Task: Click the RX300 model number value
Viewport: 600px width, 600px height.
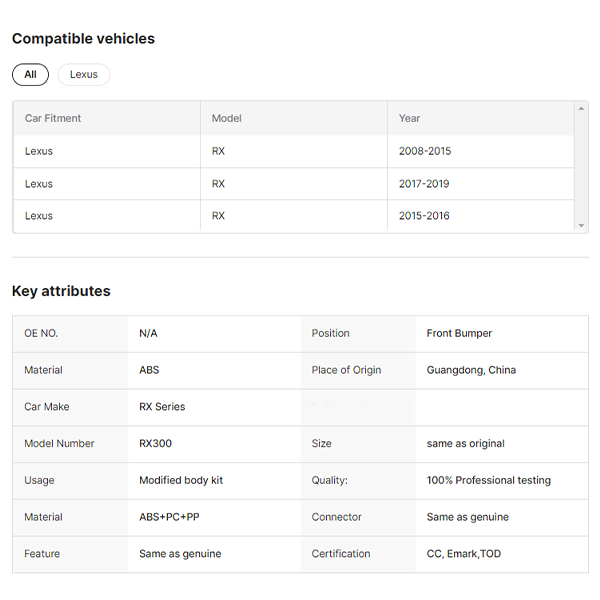Action: point(156,444)
